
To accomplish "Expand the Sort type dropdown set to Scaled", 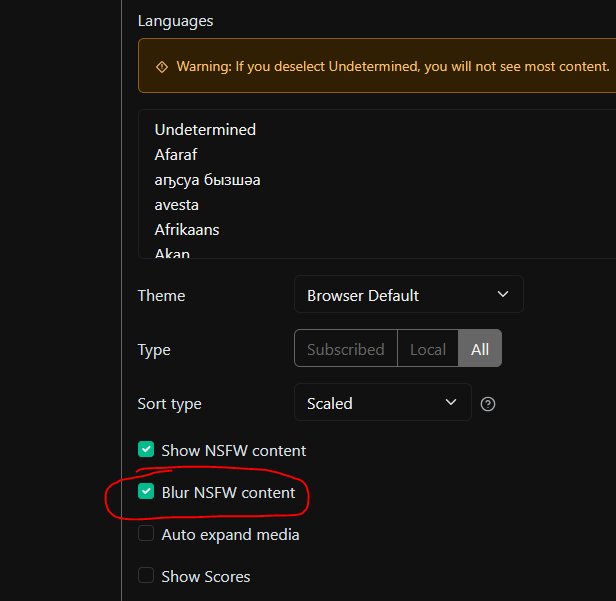I will point(382,403).
